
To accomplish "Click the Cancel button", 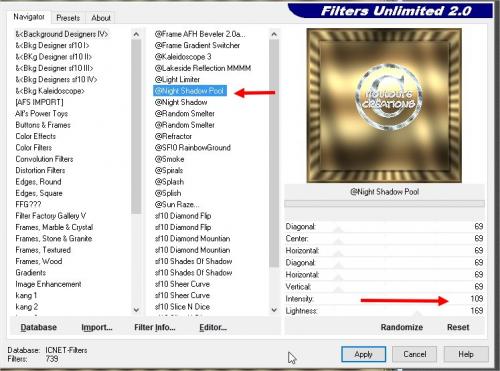I will [414, 354].
